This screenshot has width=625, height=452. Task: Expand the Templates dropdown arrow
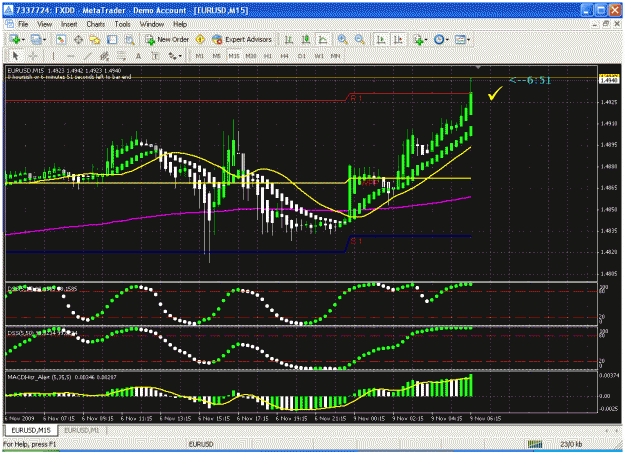point(468,39)
